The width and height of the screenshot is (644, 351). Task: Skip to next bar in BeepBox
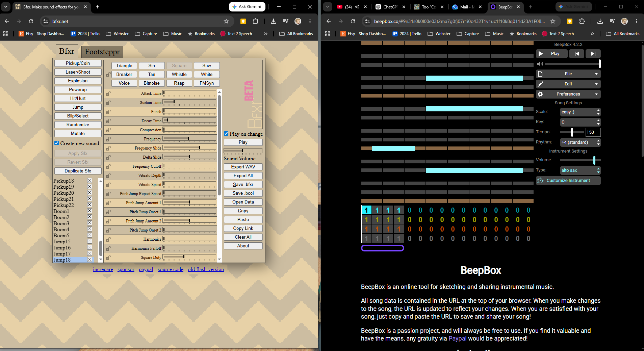pos(593,54)
